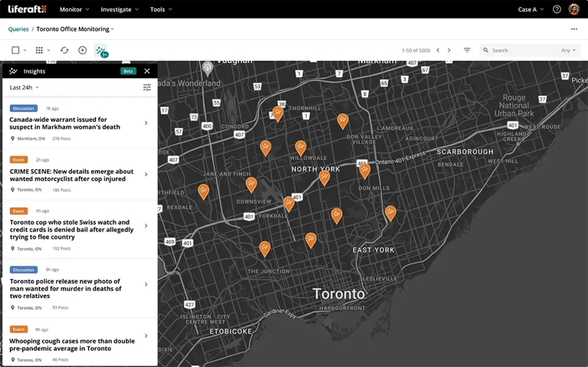Open the help question mark icon
The image size is (588, 367).
point(557,9)
